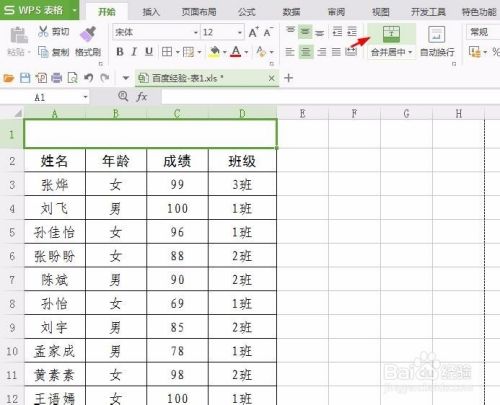This screenshot has width=500, height=405.
Task: Open the 开发工具 ribbon tab
Action: pyautogui.click(x=428, y=12)
